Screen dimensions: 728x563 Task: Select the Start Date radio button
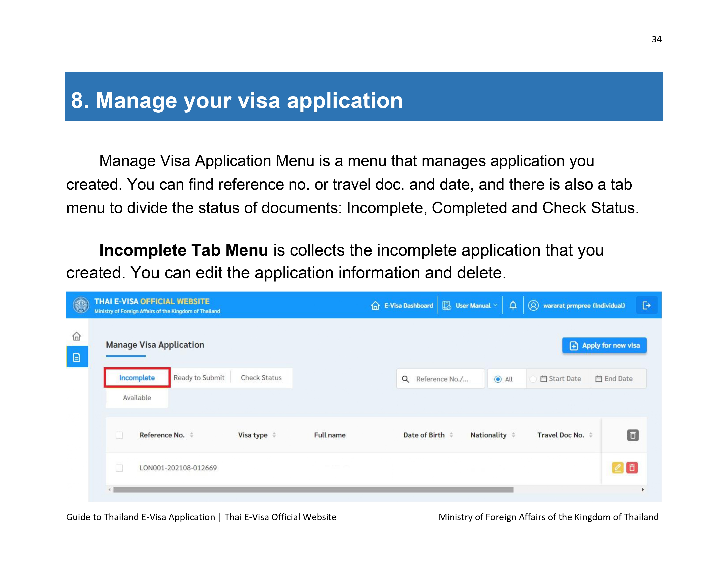point(533,379)
